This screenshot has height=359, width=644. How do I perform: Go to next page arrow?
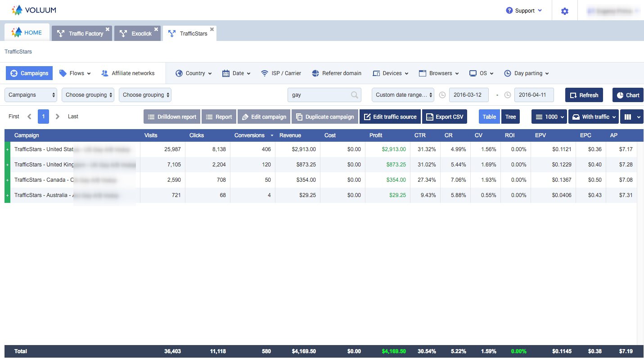coord(57,117)
